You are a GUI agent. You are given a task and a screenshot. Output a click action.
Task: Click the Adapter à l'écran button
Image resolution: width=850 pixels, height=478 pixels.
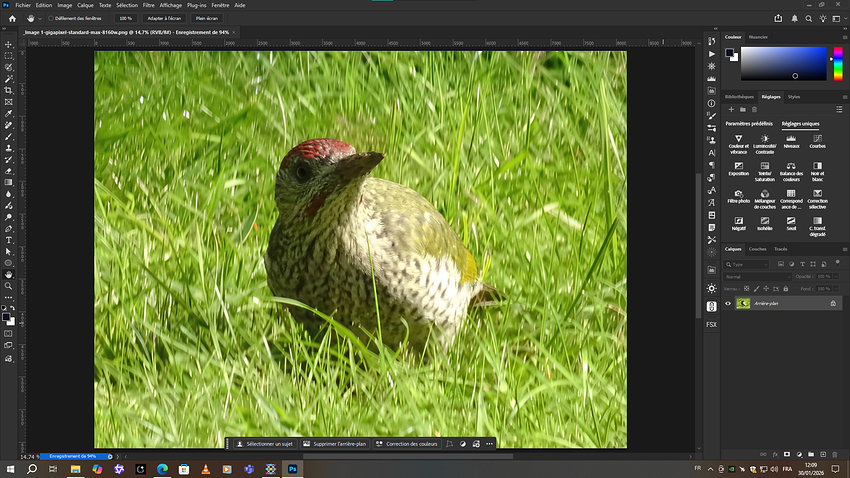[x=165, y=18]
